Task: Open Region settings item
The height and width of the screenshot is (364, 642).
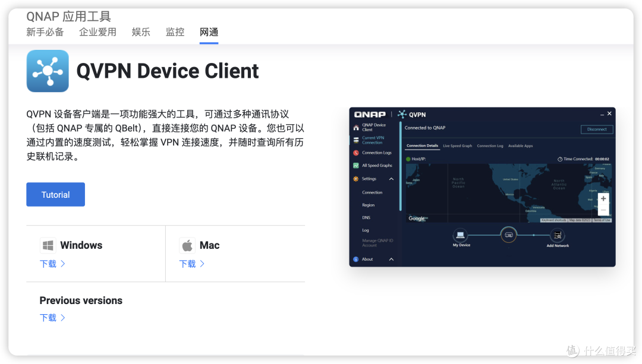Action: click(368, 205)
